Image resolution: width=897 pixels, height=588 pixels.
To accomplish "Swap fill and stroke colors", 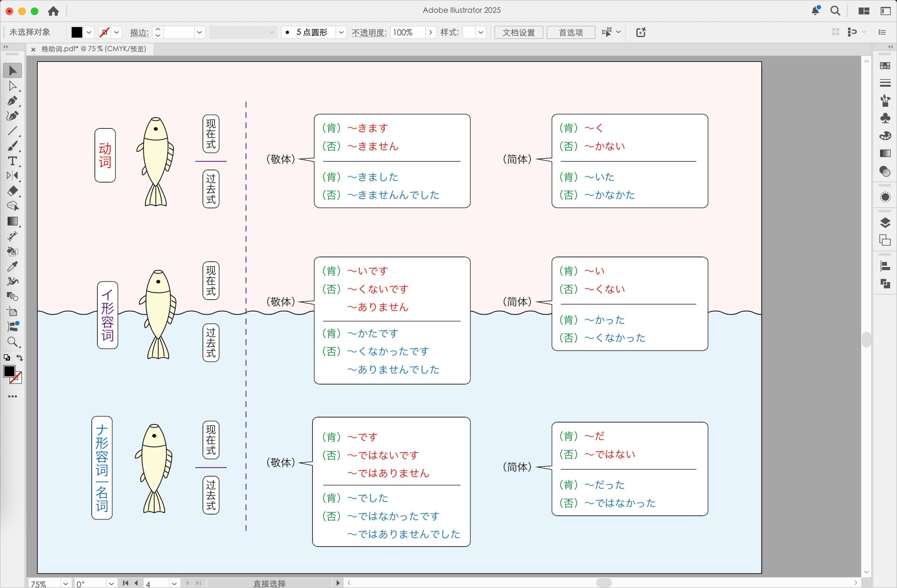I will click(20, 358).
